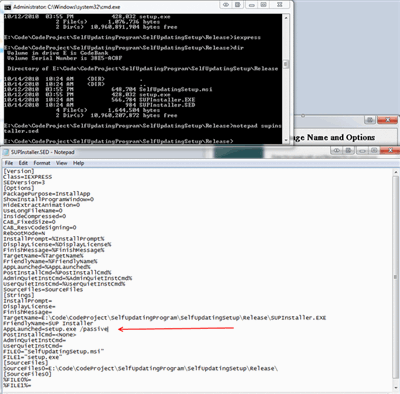Screen dimensions: 400x394
Task: Close the Notepad window
Action: pyautogui.click(x=390, y=150)
